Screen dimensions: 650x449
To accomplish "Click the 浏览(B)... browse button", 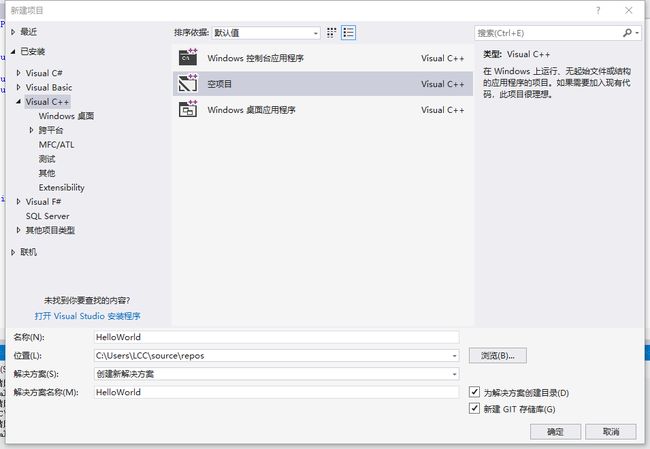I will click(497, 355).
